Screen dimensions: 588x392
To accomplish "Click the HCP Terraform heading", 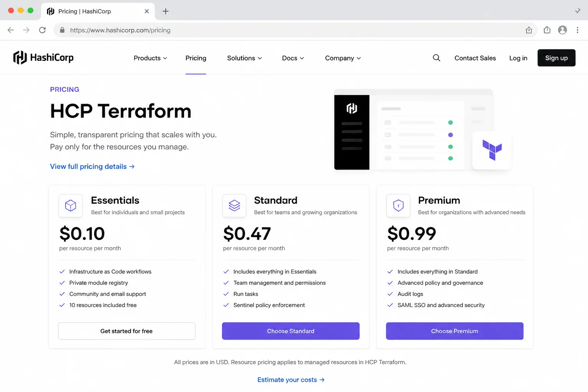I will click(x=121, y=111).
